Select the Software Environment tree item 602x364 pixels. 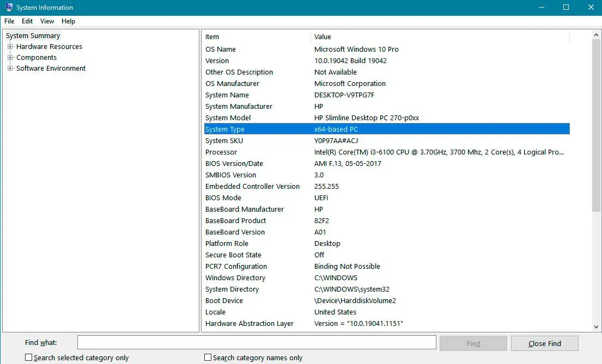point(51,68)
